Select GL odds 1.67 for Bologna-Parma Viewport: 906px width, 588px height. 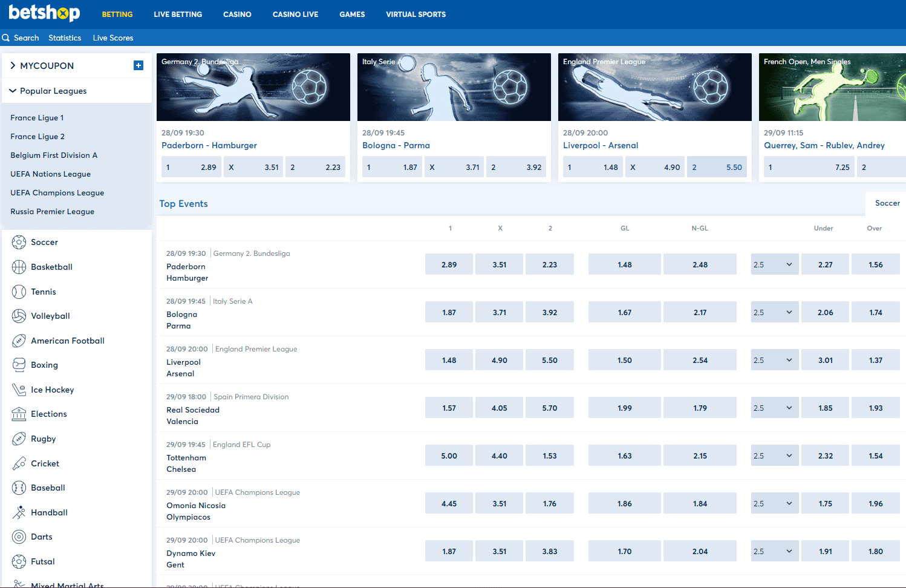coord(625,312)
